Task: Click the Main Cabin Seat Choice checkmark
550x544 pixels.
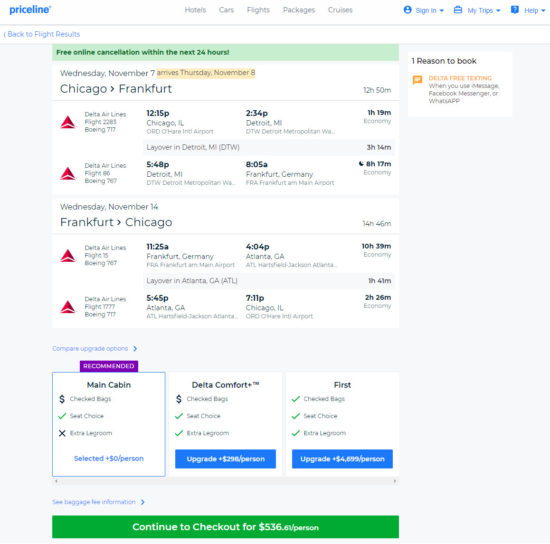Action: pos(62,416)
